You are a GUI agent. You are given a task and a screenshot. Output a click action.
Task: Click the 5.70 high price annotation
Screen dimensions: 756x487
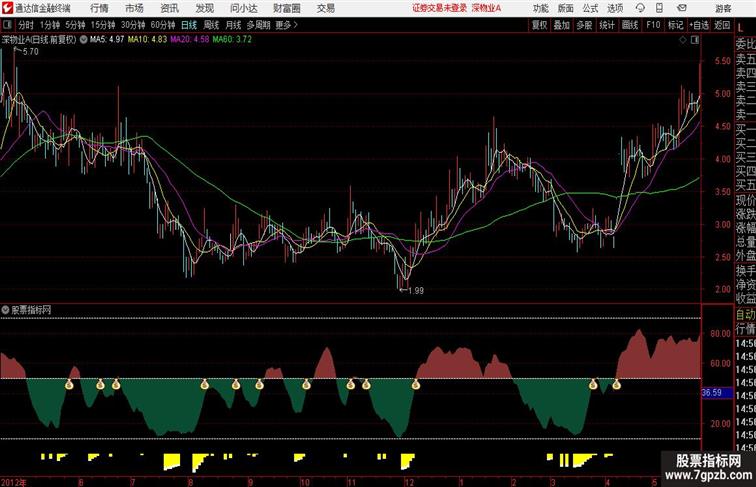click(30, 52)
